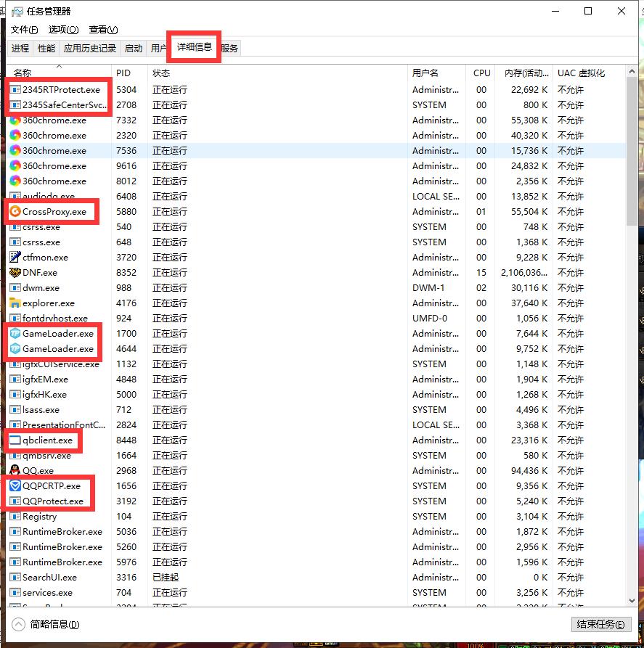This screenshot has height=648, width=644.
Task: Click the QQProtect.exe process icon
Action: click(15, 501)
